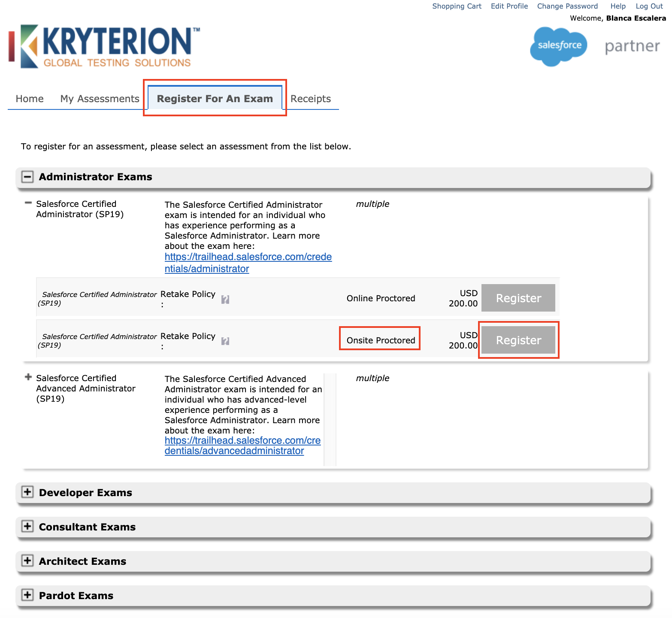Open the Home tab
This screenshot has height=618, width=672.
tap(30, 99)
